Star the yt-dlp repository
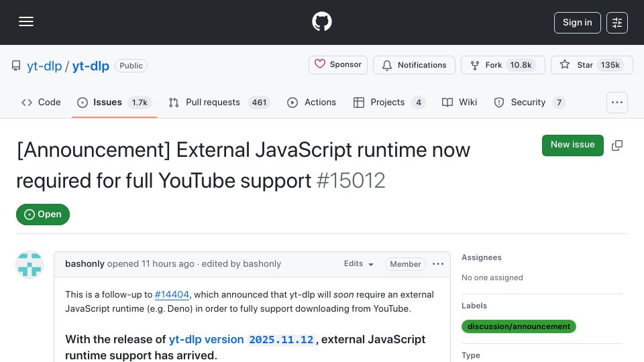Viewport: 644px width, 362px height. (x=592, y=65)
